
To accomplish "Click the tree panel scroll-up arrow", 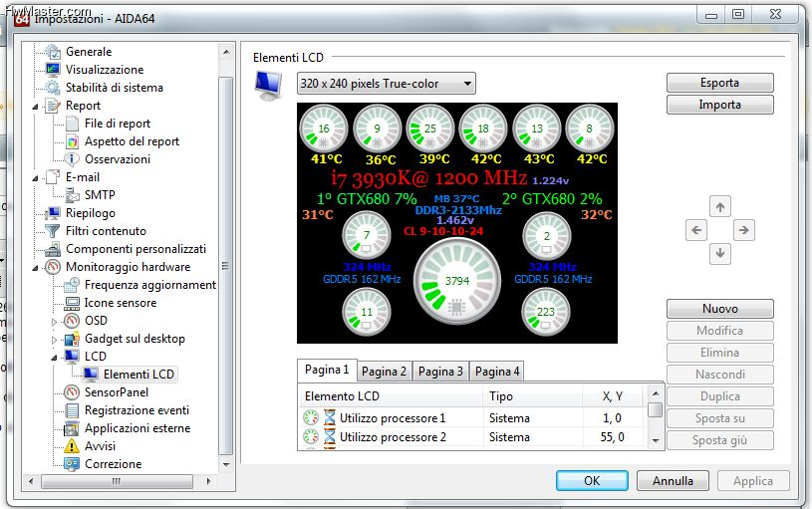I will [226, 52].
